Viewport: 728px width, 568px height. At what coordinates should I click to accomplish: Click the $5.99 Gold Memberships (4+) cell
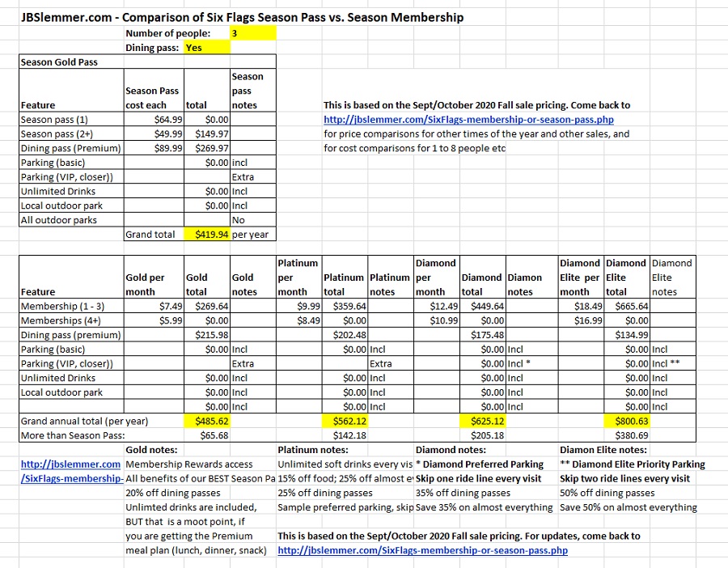pos(154,320)
